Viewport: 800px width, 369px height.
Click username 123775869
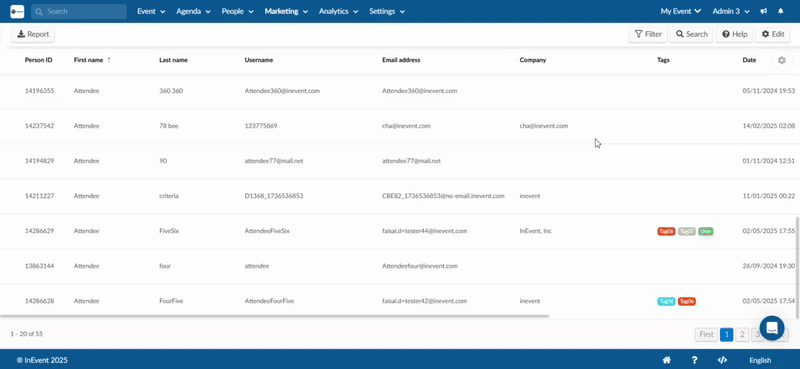pyautogui.click(x=261, y=126)
